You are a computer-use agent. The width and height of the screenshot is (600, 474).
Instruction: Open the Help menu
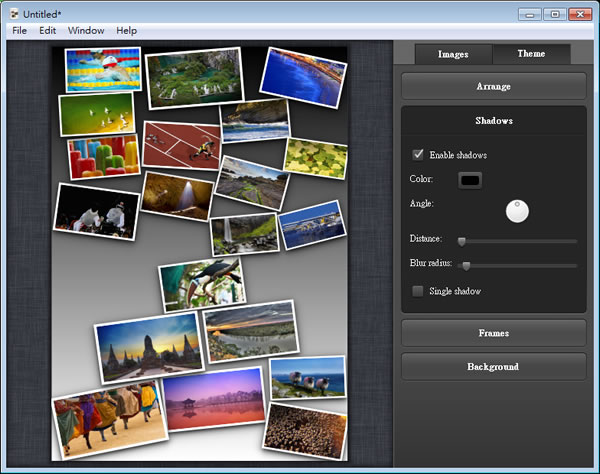(x=127, y=31)
